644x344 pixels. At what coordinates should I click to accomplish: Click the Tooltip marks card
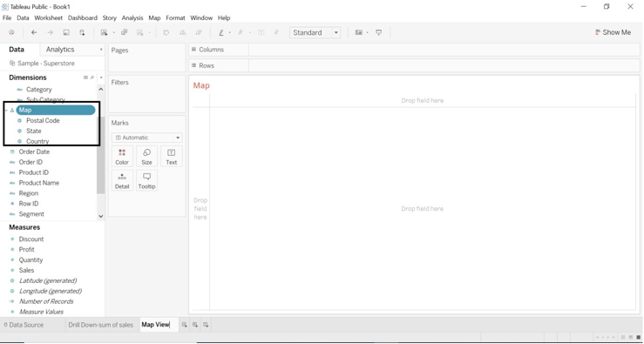coord(146,180)
